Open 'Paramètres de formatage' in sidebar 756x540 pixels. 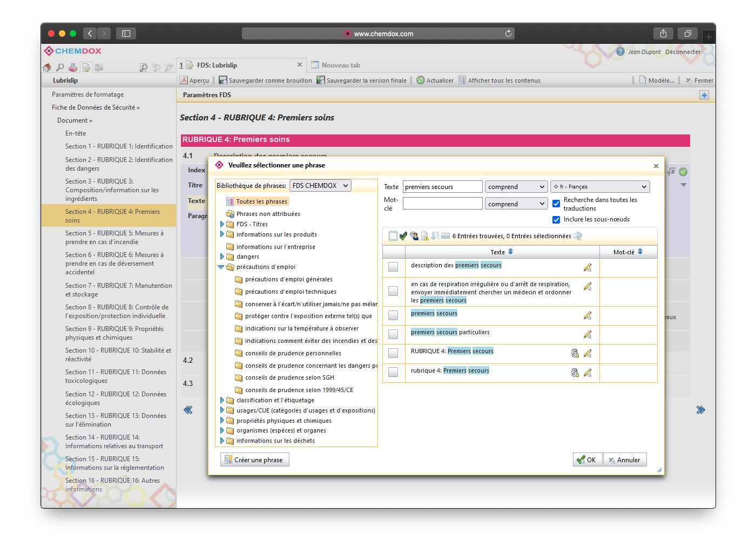pyautogui.click(x=87, y=94)
